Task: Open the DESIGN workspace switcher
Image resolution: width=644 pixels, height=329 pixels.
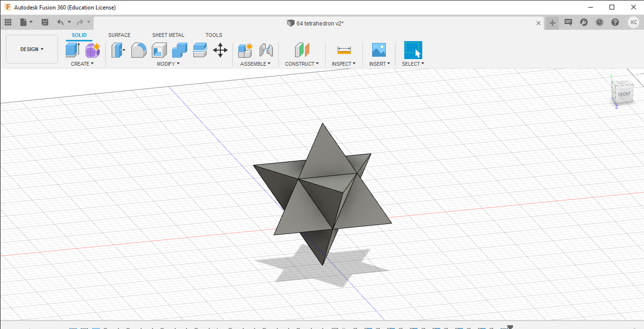Action: (x=32, y=49)
